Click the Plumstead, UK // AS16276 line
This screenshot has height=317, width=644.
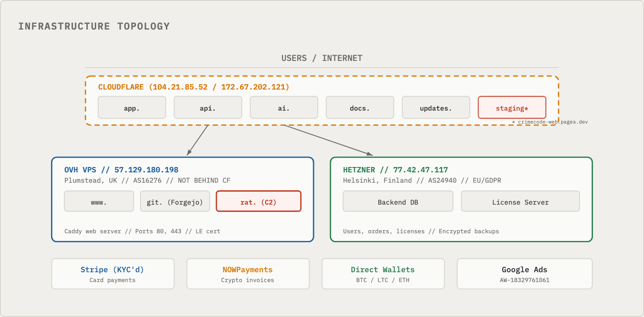[147, 180]
